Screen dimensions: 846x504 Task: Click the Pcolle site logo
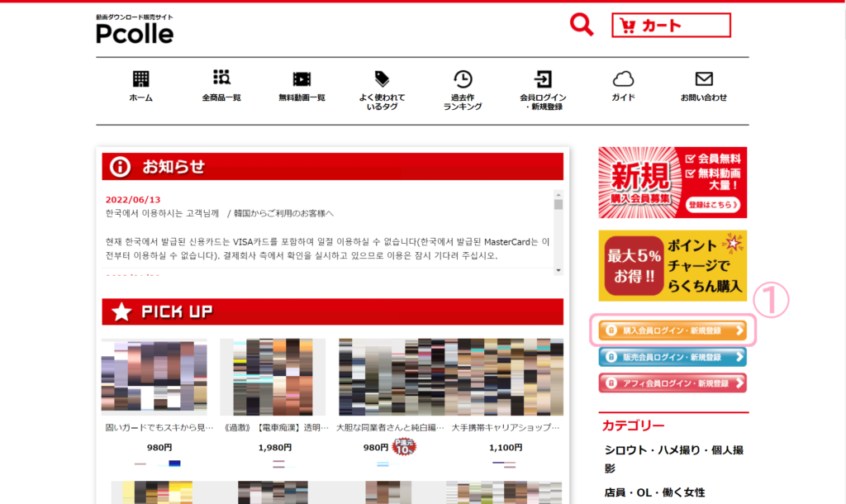(135, 30)
